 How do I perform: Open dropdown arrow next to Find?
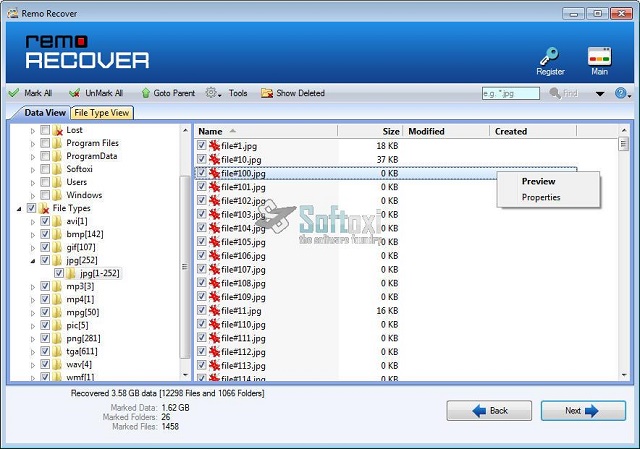(x=600, y=94)
